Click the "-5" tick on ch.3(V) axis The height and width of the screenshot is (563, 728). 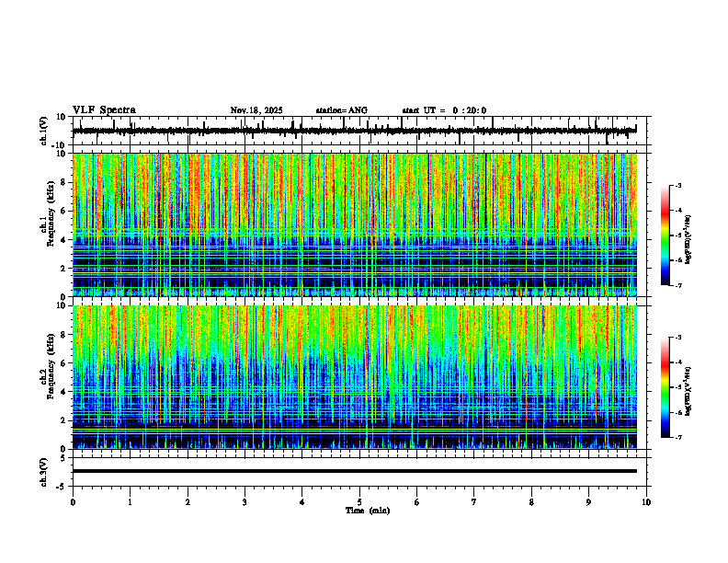pyautogui.click(x=63, y=486)
